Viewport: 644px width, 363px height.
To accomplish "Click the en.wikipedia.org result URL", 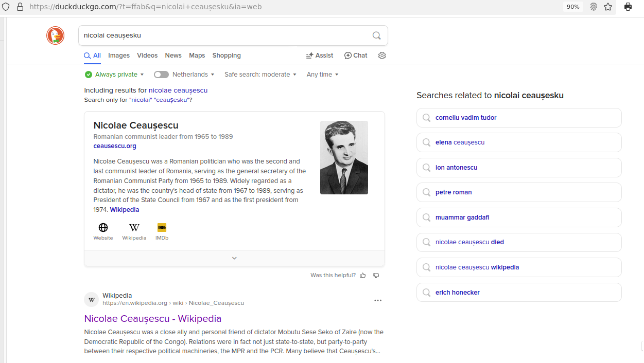I will tap(173, 303).
